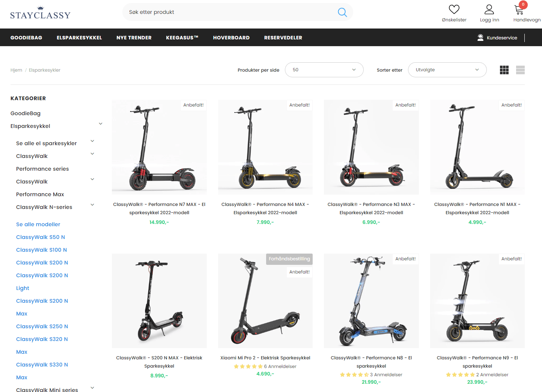This screenshot has width=542, height=392.
Task: Open the wishlist heart icon
Action: 454,9
